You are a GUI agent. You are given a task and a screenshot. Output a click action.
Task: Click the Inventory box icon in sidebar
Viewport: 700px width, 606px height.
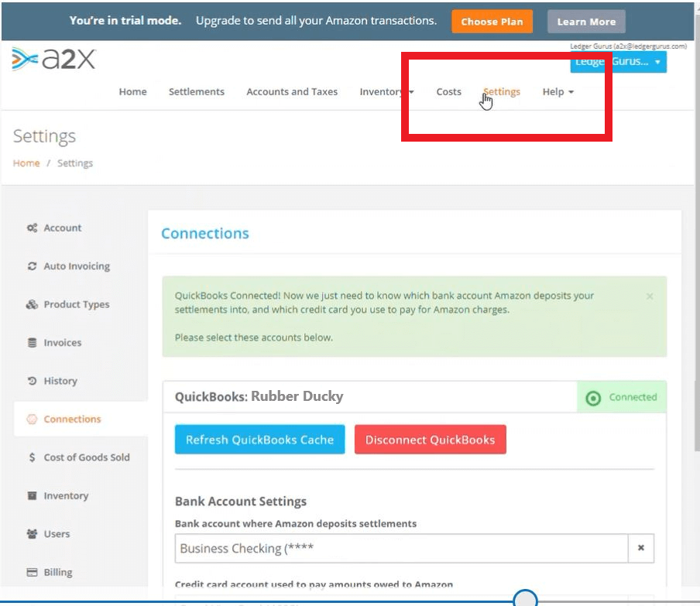coord(33,496)
